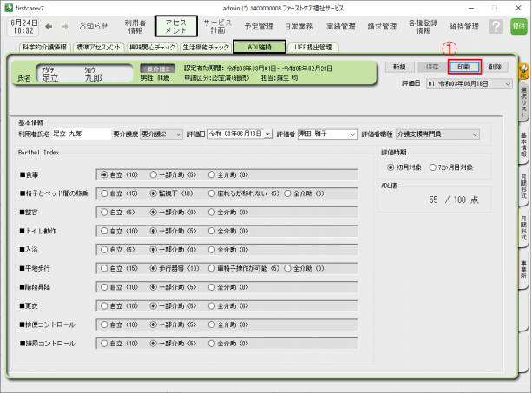The height and width of the screenshot is (393, 532).
Task: Click the green 提供 button at top right
Action: pos(519,27)
